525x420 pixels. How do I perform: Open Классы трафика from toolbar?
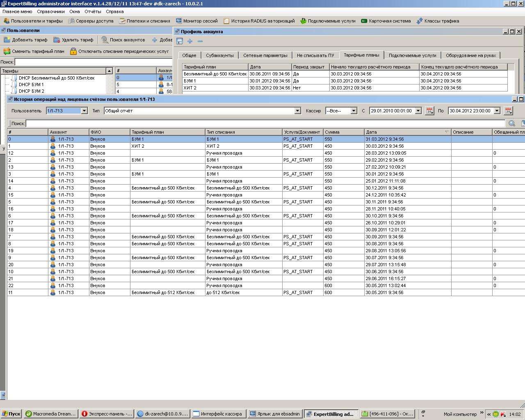(438, 21)
